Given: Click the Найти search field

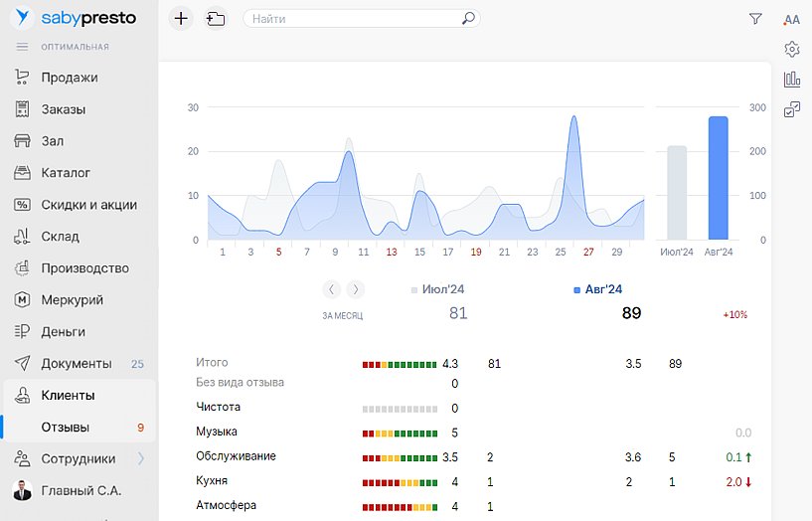Looking at the screenshot, I should (353, 18).
